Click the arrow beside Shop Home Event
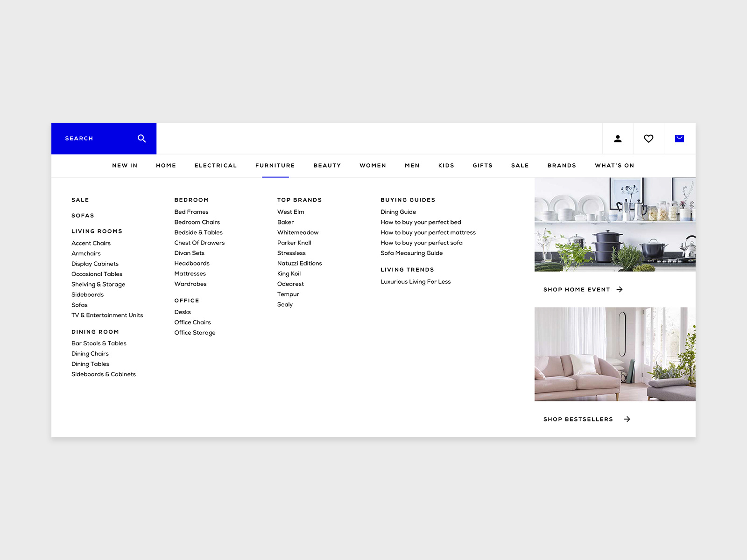Screen dimensions: 747x560 pos(620,289)
